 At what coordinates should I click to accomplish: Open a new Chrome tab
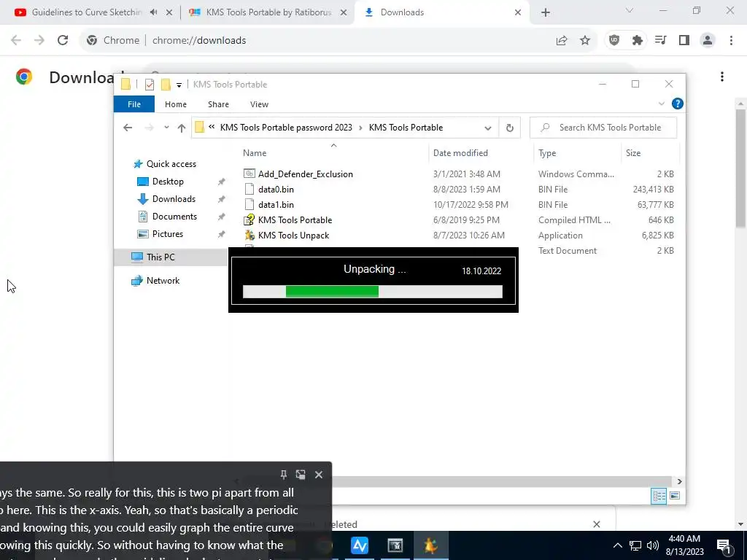[x=546, y=13]
